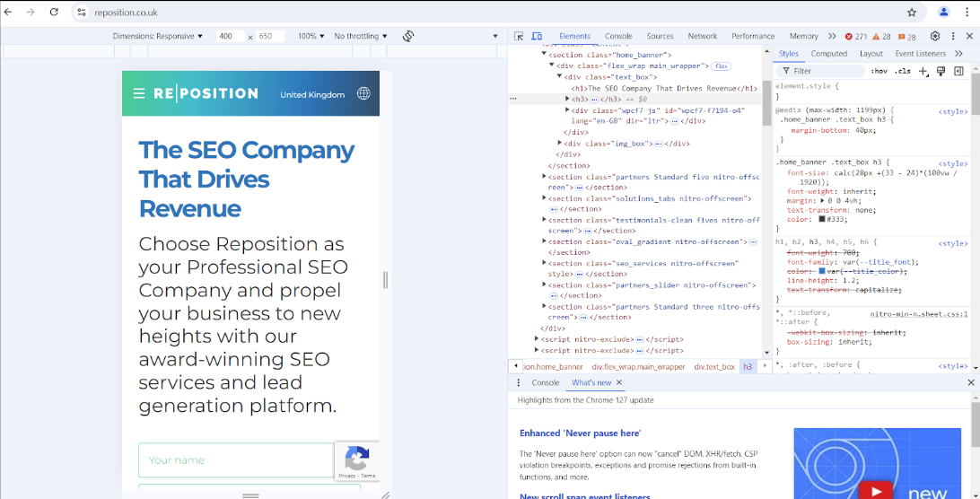
Task: Expand the img_box div node
Action: pos(559,143)
